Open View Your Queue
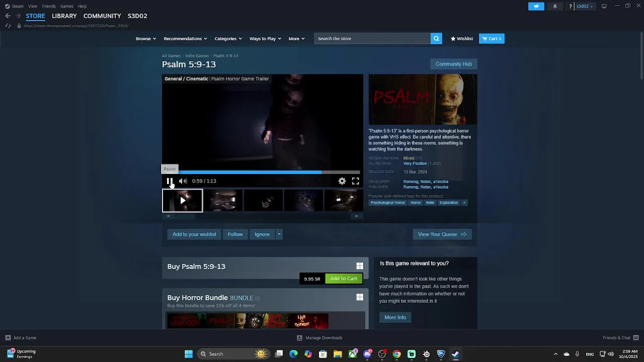Viewport: 644px width, 362px height. [442, 234]
